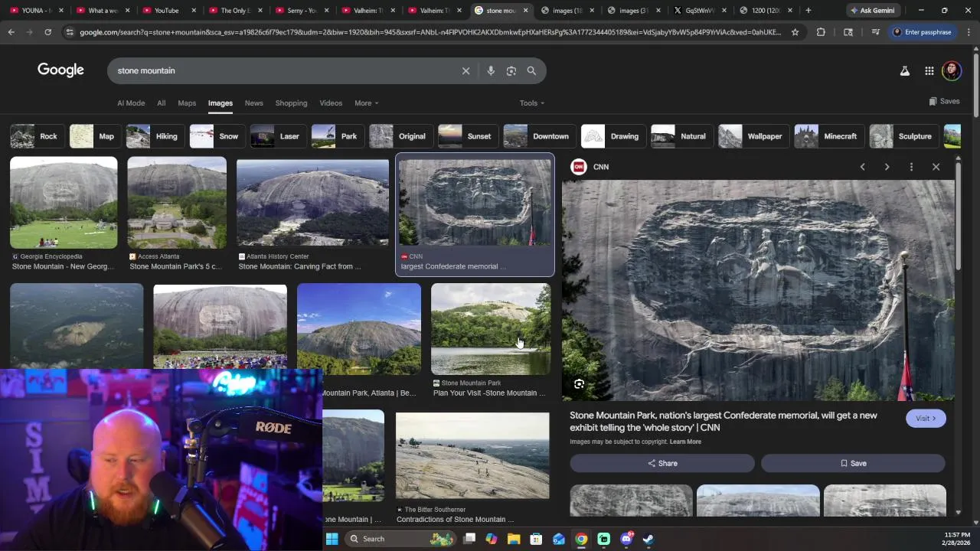Viewport: 980px width, 551px height.
Task: Open the Google account profile picture
Action: 952,70
